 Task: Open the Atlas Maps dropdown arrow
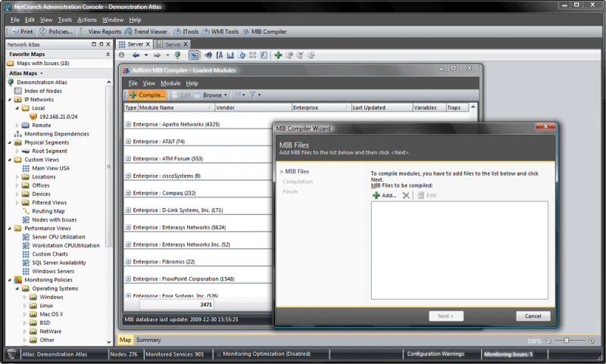click(x=42, y=73)
